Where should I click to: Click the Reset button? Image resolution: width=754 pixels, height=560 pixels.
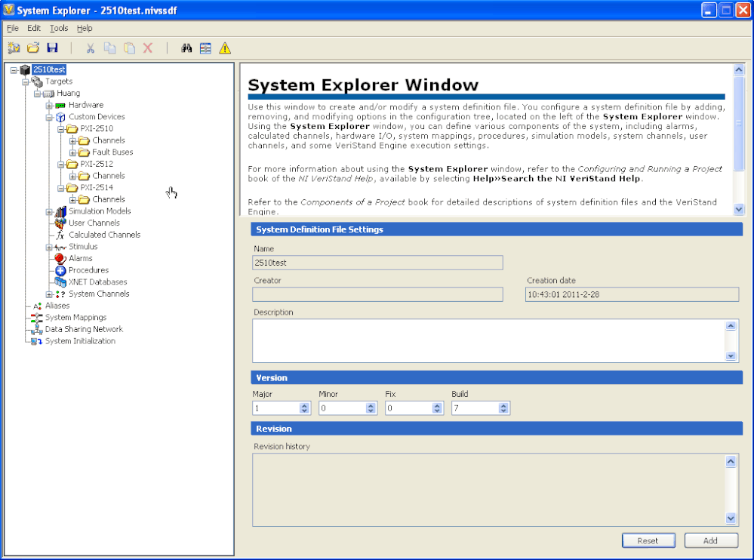[648, 541]
